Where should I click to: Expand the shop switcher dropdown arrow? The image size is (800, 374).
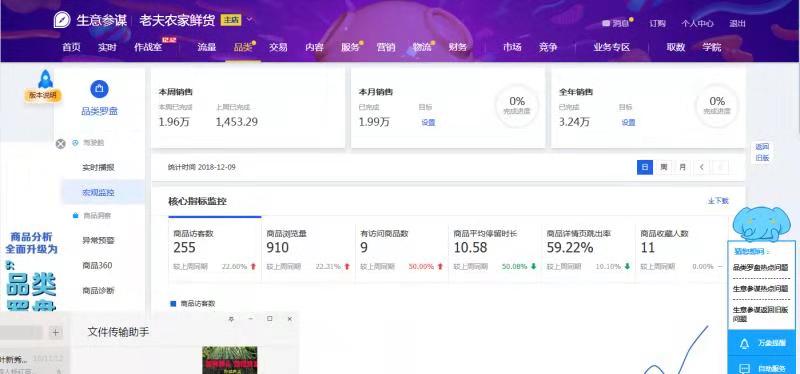pos(249,20)
